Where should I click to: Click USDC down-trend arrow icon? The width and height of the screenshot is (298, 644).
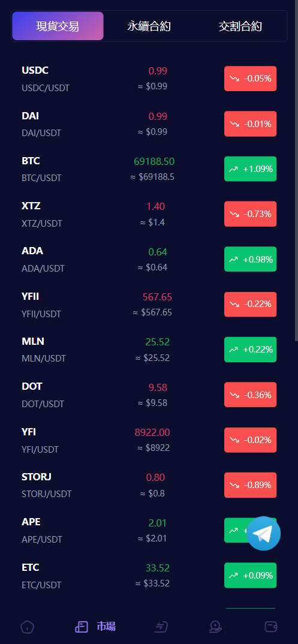234,79
